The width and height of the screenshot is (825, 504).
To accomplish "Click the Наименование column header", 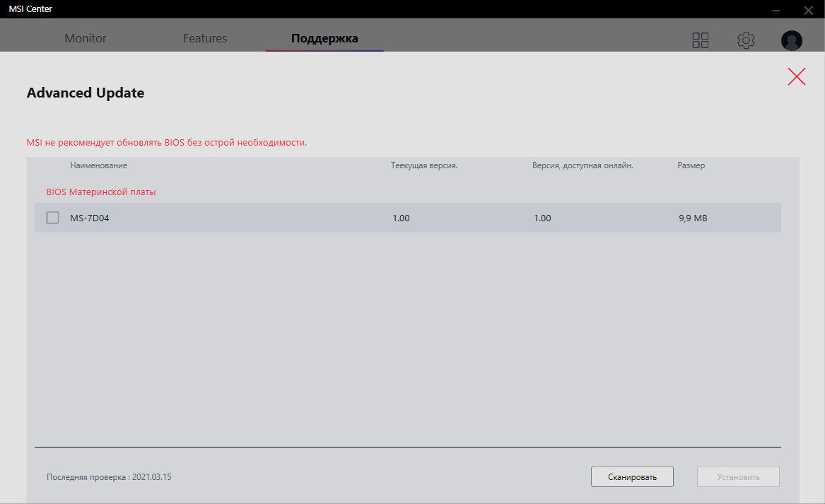I will [x=98, y=165].
